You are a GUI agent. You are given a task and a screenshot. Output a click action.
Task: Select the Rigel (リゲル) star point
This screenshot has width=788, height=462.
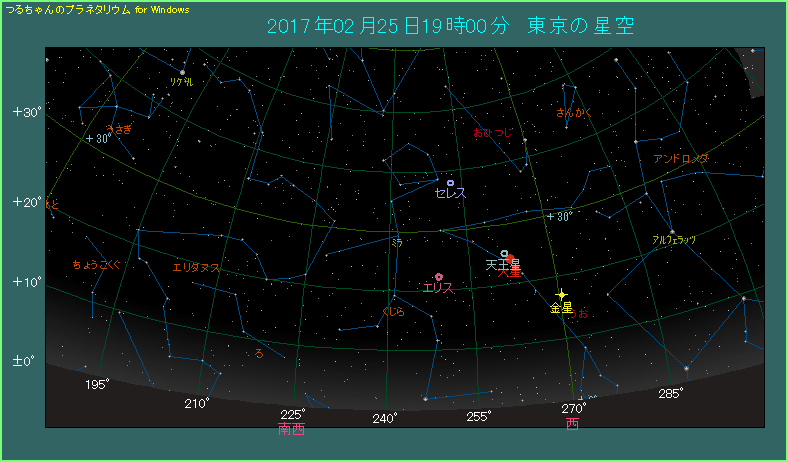(x=182, y=71)
